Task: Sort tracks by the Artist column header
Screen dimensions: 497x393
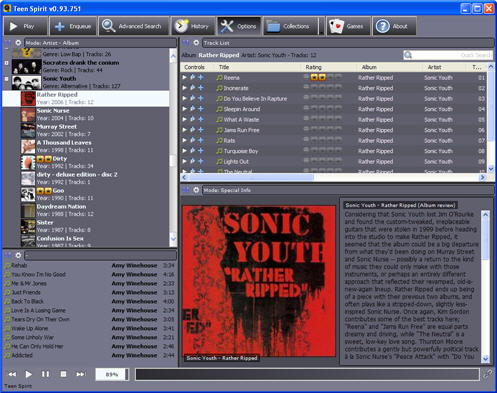Action: pyautogui.click(x=446, y=67)
